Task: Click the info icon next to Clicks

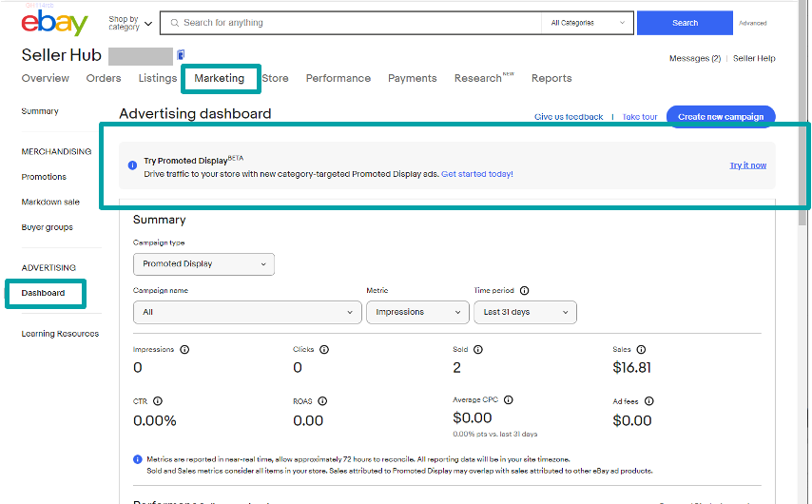Action: (x=323, y=350)
